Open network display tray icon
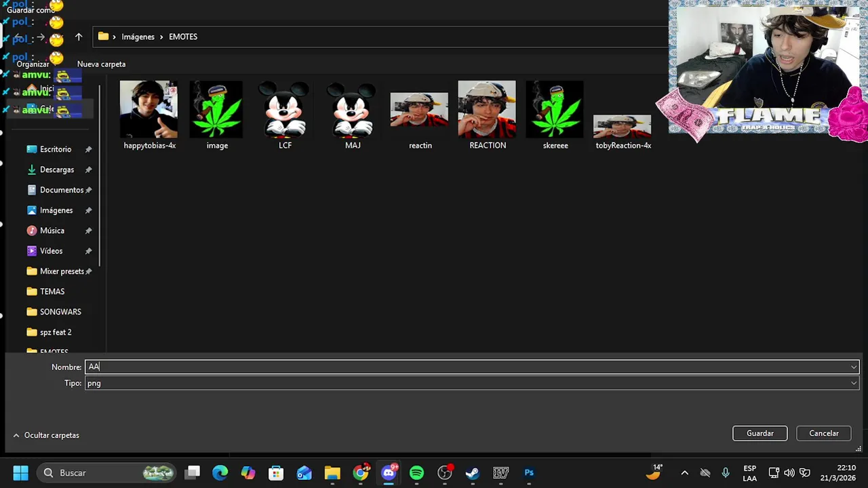This screenshot has width=868, height=488. (774, 472)
